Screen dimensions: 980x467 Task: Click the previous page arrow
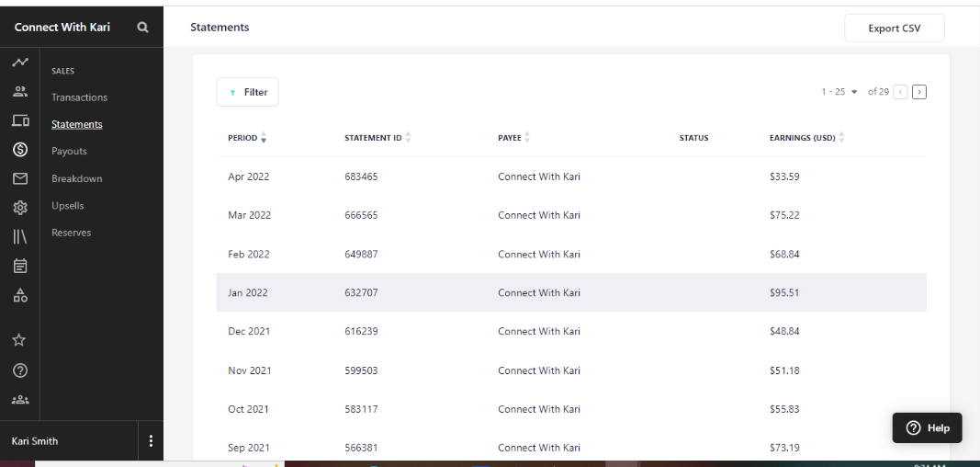point(901,92)
